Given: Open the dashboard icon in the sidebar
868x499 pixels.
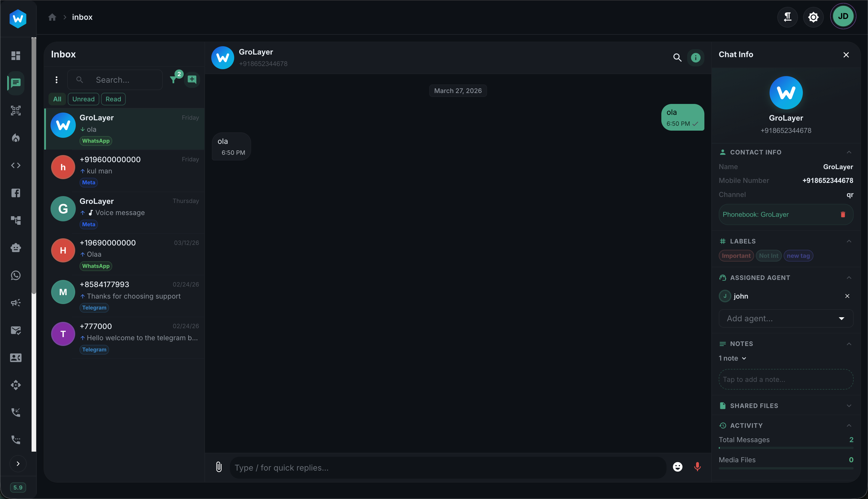Looking at the screenshot, I should pyautogui.click(x=16, y=55).
